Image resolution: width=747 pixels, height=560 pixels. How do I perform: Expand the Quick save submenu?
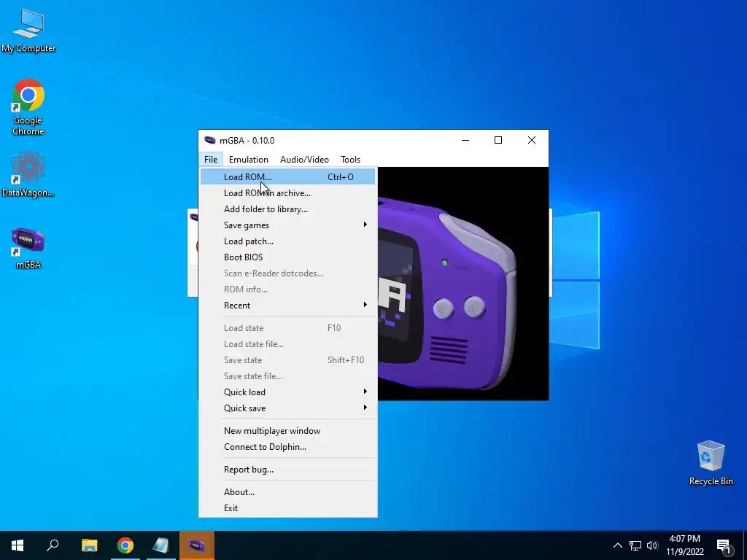(x=287, y=408)
